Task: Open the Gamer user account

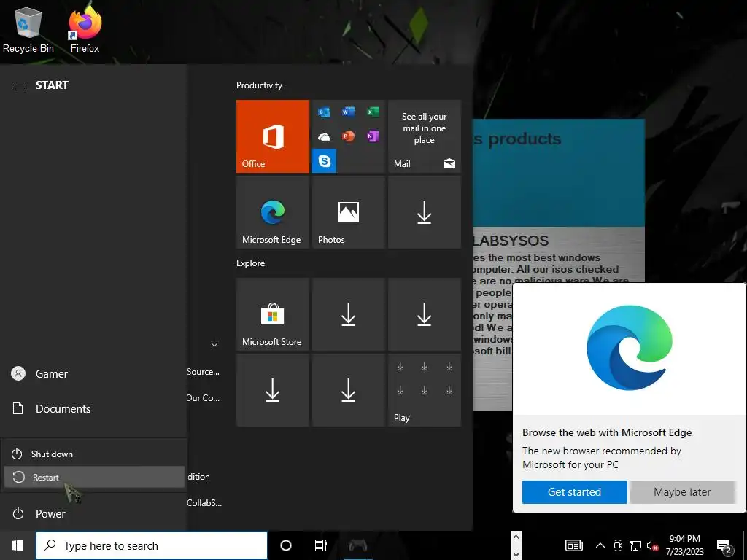Action: [93, 374]
